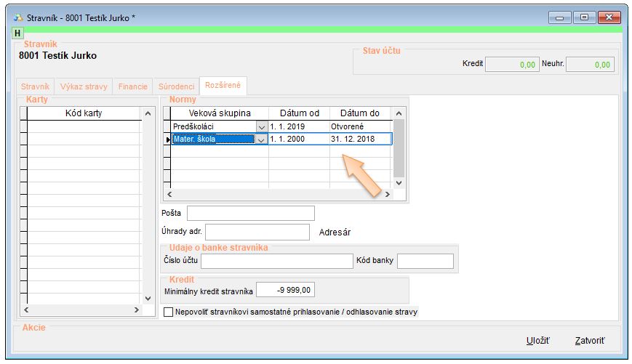Enable Nepovoliť stravníkovi samostatné prihlasovanie checkbox

click(x=169, y=312)
